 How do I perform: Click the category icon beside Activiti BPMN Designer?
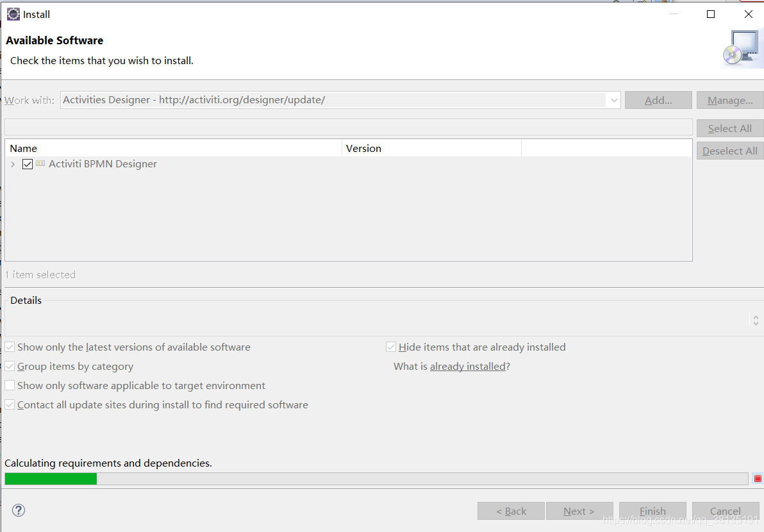(x=40, y=163)
